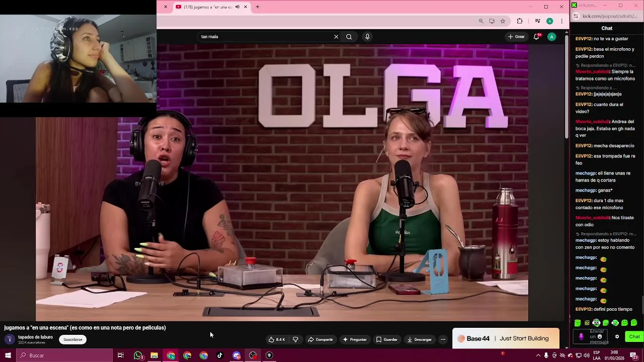This screenshot has height=362, width=644.
Task: Show hidden system tray icons chevron
Action: [538, 355]
